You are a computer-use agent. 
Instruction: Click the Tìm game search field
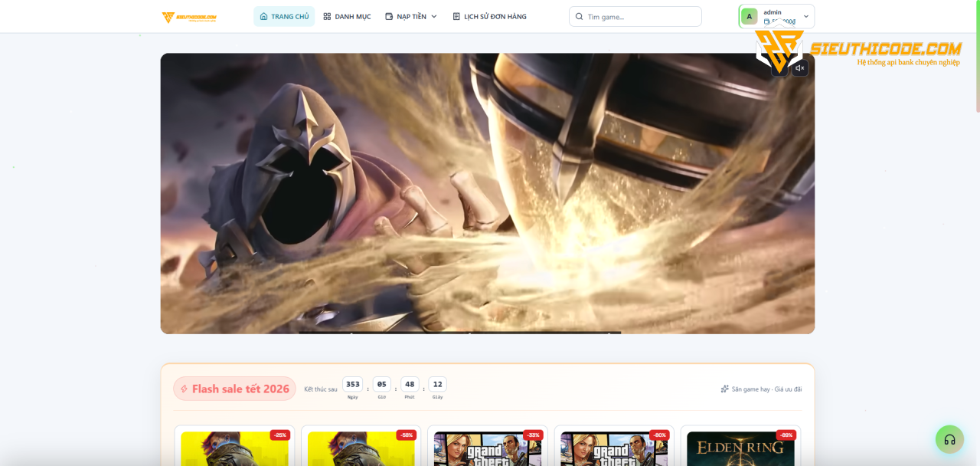tap(635, 16)
